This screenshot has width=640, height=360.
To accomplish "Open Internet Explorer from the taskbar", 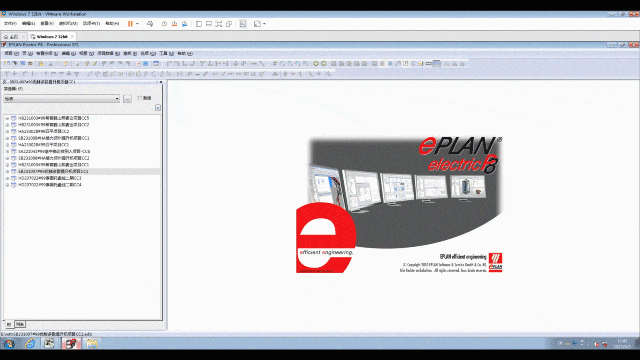I will tap(30, 344).
